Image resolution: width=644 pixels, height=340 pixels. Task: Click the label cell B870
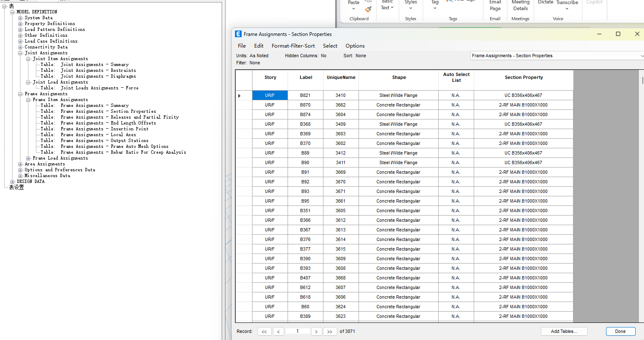306,105
